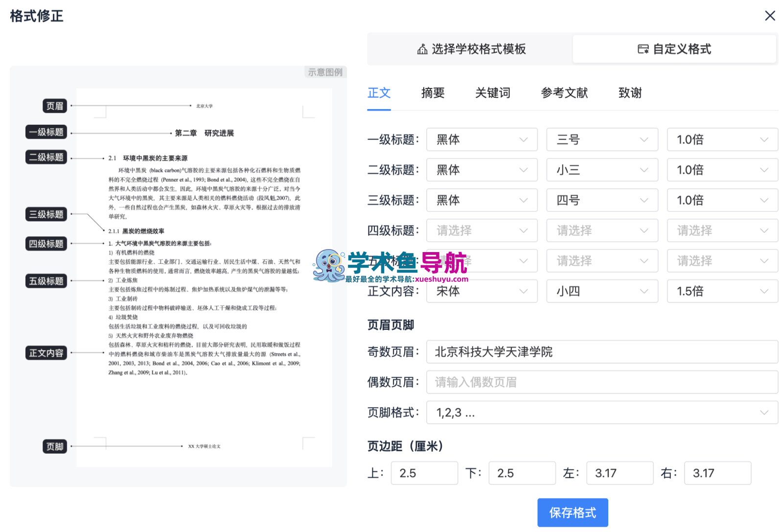Open 三级标题 size dropdown showing 四号

tap(602, 201)
